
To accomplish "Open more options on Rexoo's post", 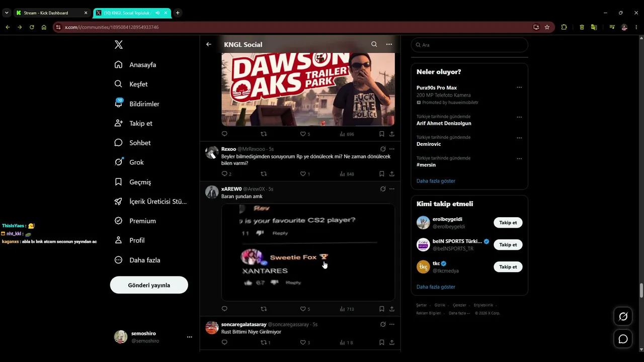I will point(392,149).
